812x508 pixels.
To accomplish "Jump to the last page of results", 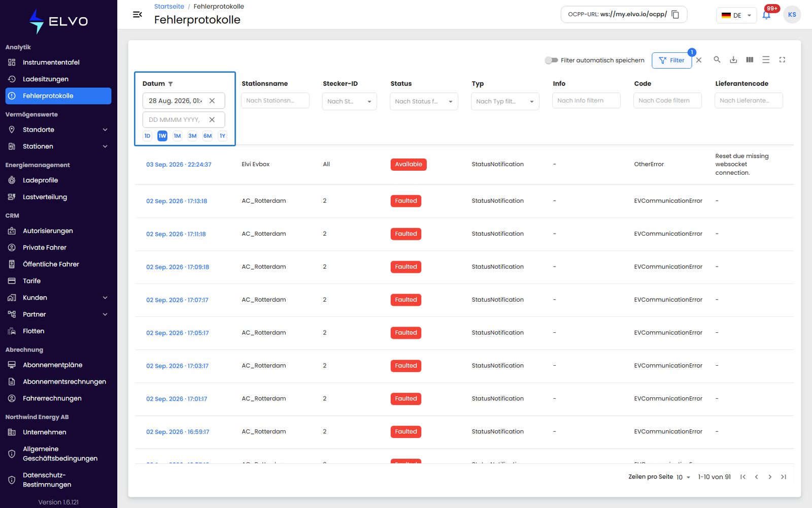I will (784, 477).
